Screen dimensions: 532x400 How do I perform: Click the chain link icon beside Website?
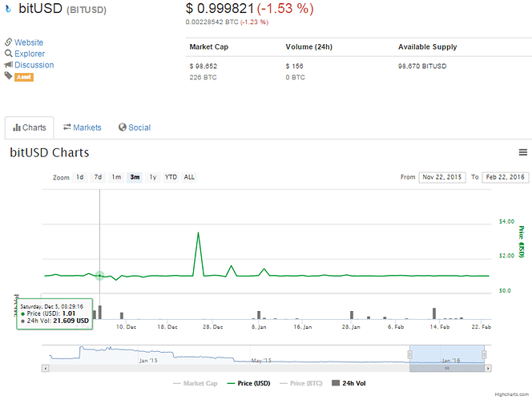coord(9,42)
